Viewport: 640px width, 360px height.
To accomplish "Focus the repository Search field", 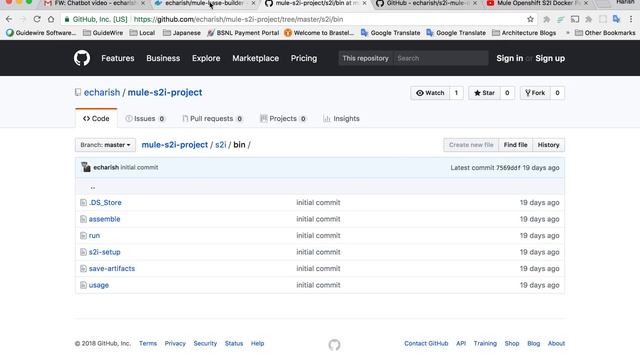I will (x=441, y=58).
